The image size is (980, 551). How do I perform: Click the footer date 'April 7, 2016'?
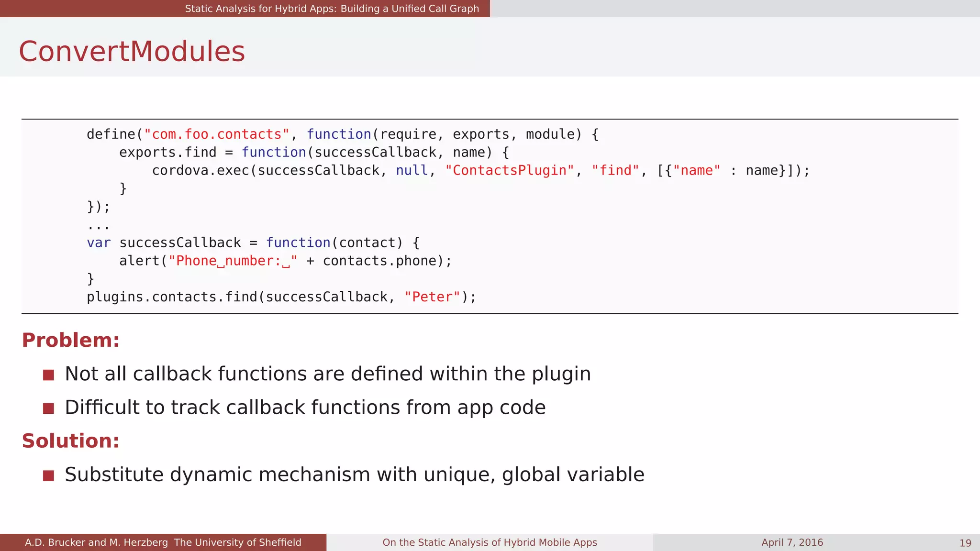coord(792,542)
